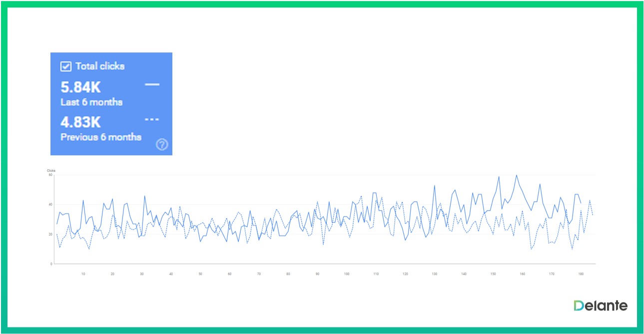Click the 90 mark on the x-axis
The width and height of the screenshot is (644, 334).
click(x=317, y=274)
